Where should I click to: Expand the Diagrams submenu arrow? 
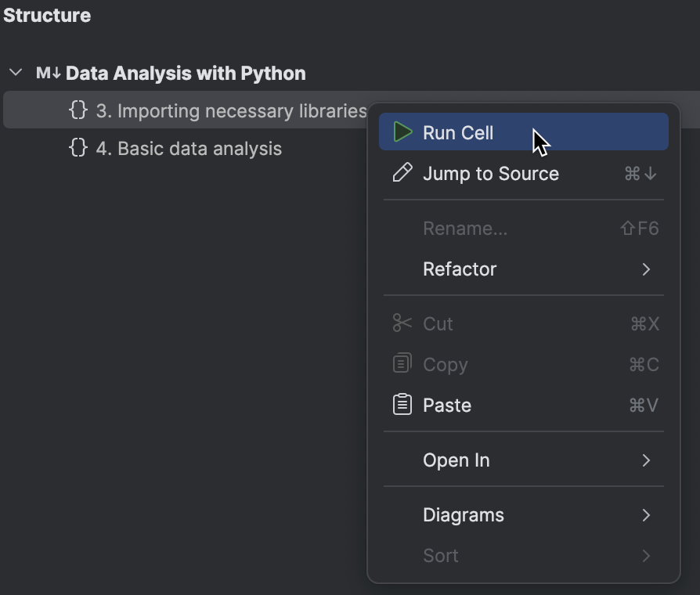646,515
